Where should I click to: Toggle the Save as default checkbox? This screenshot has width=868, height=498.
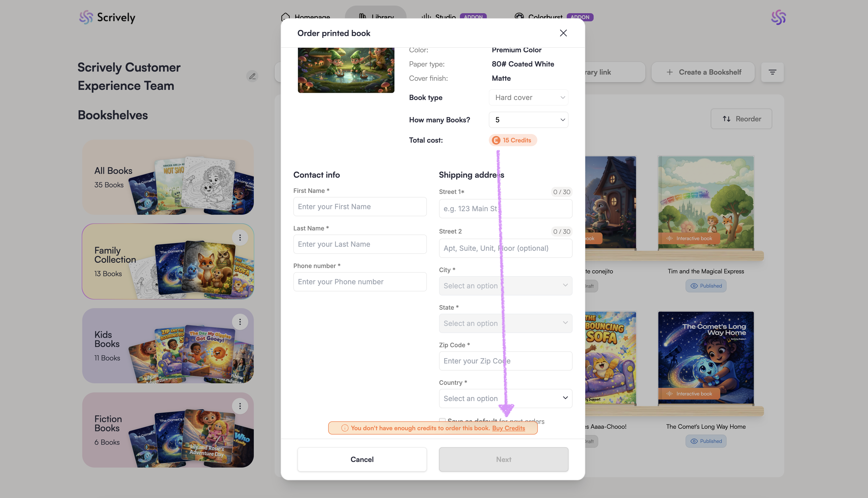(x=442, y=420)
